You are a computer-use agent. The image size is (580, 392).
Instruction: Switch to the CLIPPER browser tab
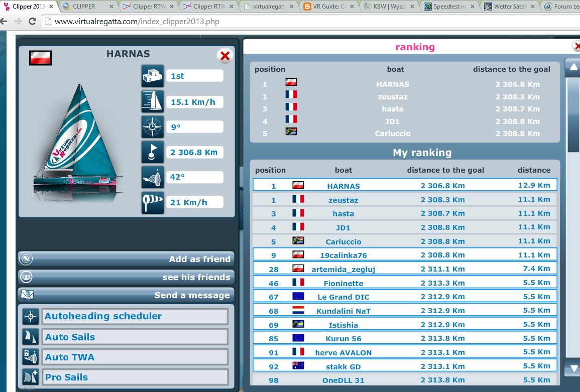(x=89, y=7)
